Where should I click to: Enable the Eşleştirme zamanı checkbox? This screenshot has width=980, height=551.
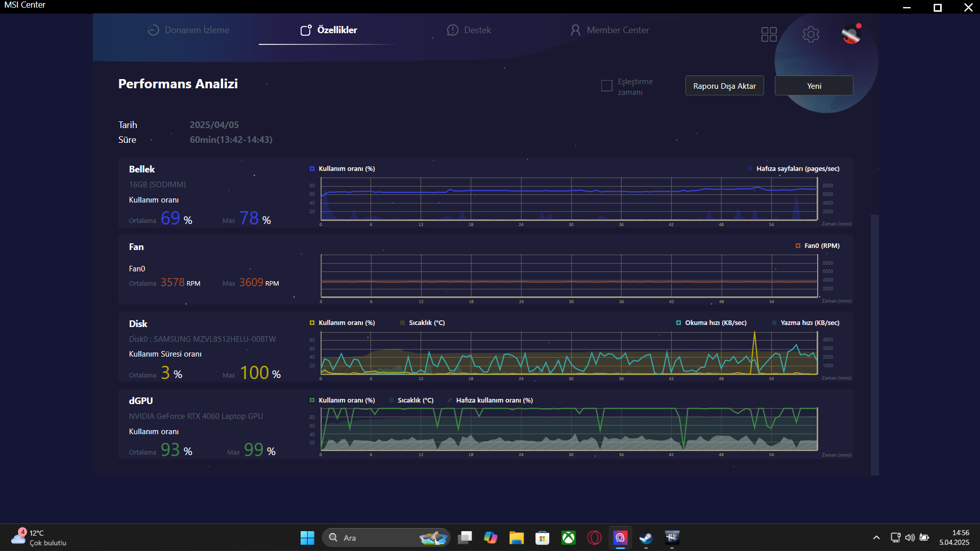(606, 86)
